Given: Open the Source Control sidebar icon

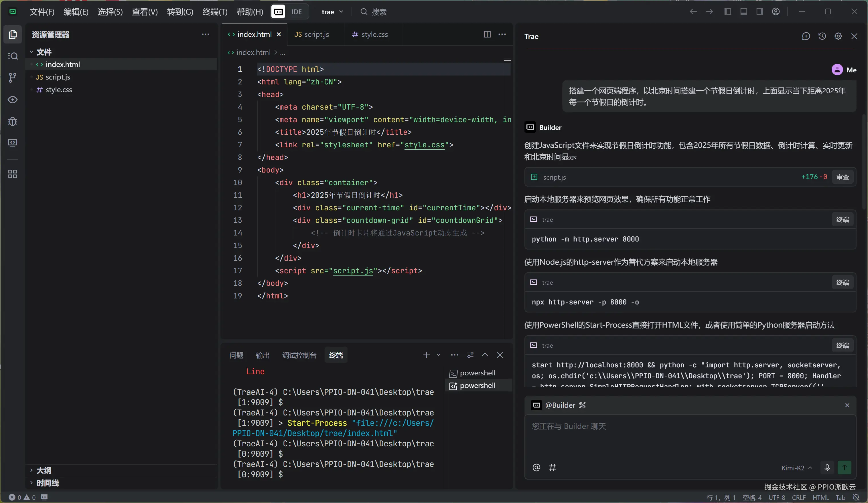Looking at the screenshot, I should click(x=12, y=78).
